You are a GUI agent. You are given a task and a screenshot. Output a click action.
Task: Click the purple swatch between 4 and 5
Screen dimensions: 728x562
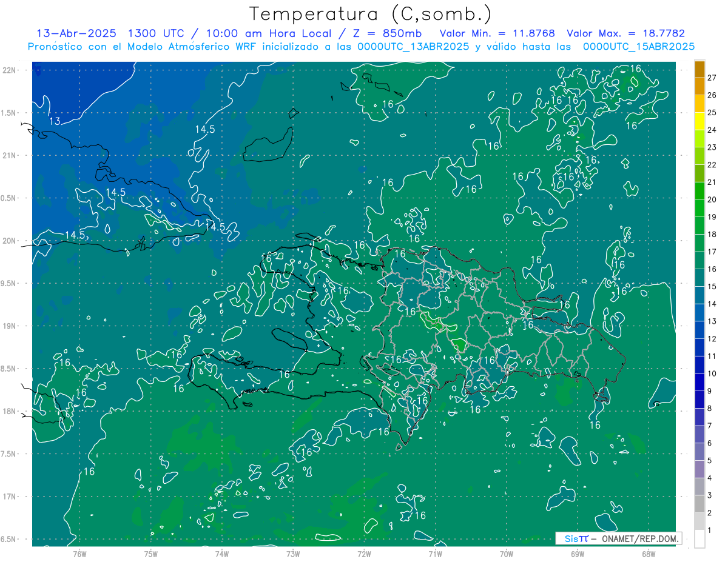[699, 469]
